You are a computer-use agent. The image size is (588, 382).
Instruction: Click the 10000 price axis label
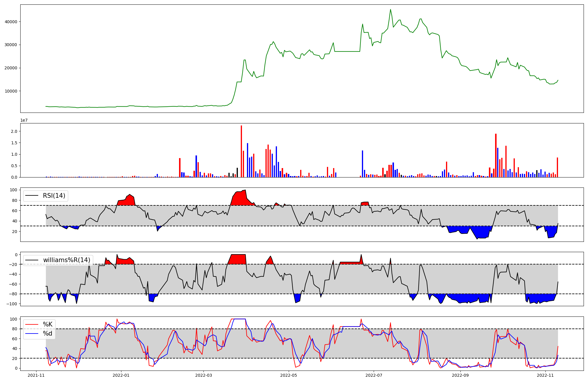11,91
